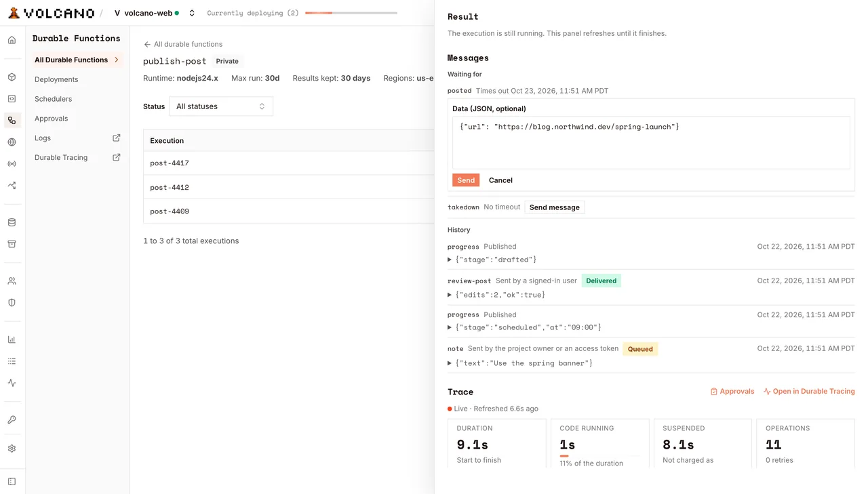This screenshot has width=868, height=494.
Task: Open the bar chart analytics icon
Action: pos(12,339)
